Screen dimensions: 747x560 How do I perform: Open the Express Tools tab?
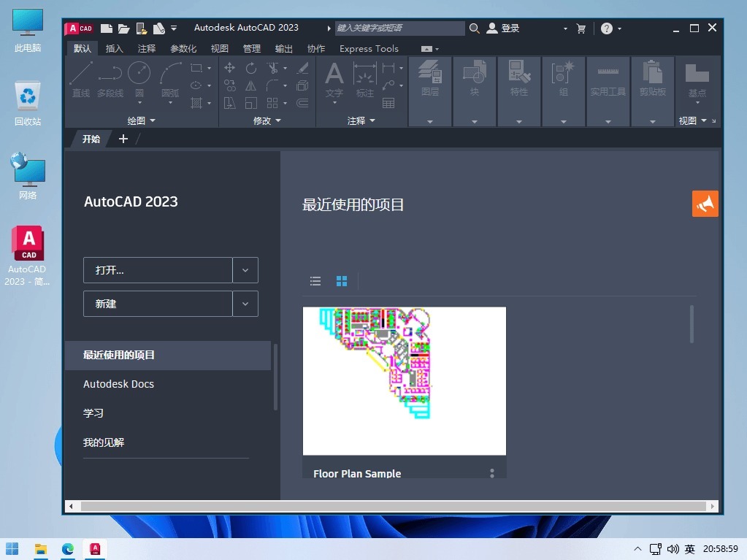click(x=369, y=48)
